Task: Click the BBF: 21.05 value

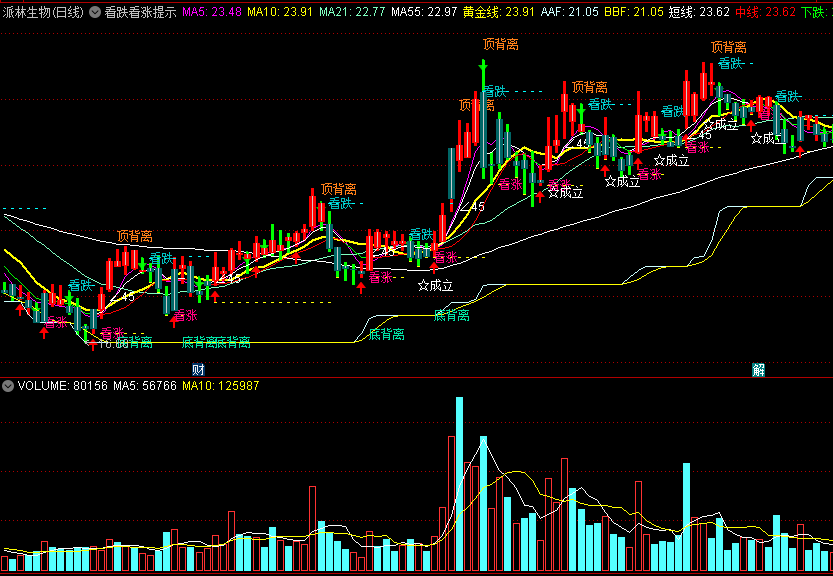Action: tap(634, 12)
